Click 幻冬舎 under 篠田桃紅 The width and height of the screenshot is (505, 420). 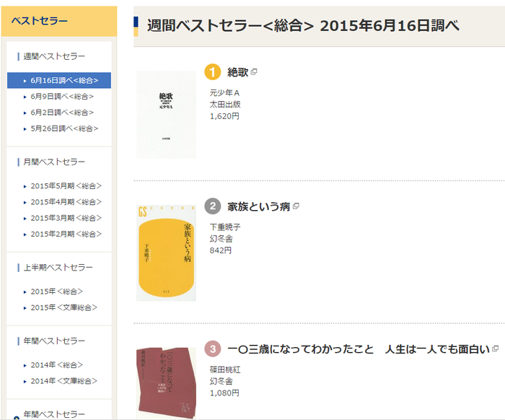point(221,382)
